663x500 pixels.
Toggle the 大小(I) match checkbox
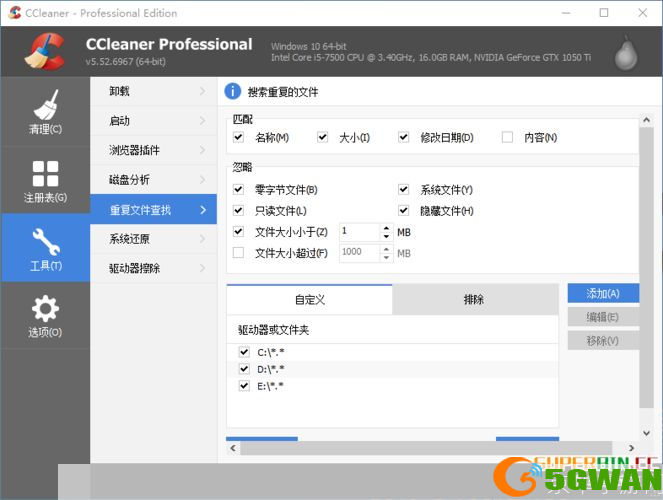(x=323, y=137)
